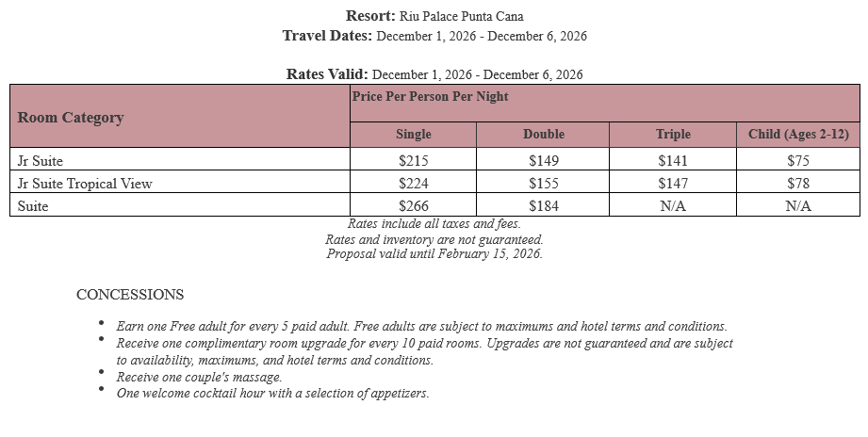Click the Jr Suite single price $215
The height and width of the screenshot is (437, 868).
point(414,161)
